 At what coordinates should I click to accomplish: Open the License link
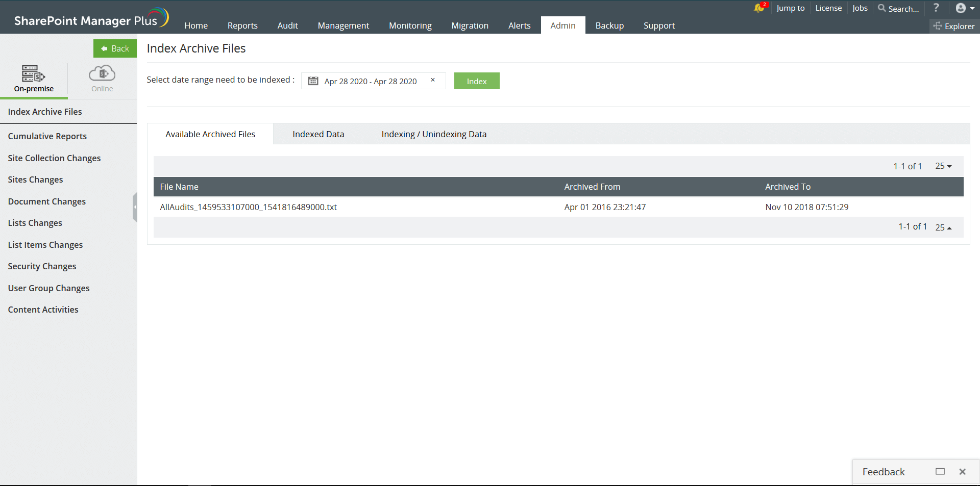829,8
